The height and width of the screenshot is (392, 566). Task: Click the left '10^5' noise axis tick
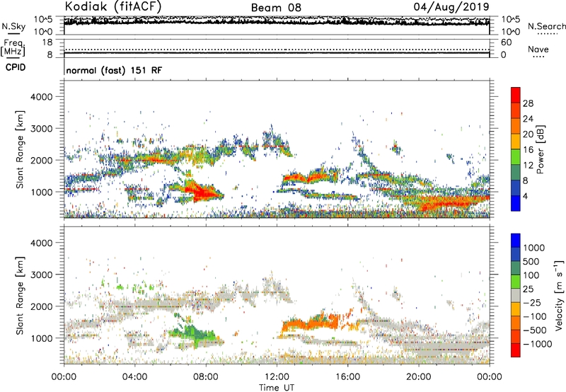[x=43, y=19]
